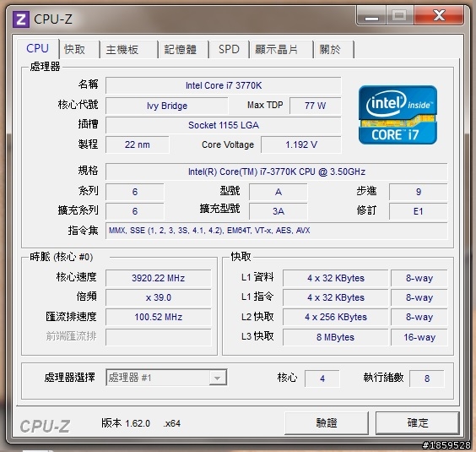Click the 驗證 button
Viewport: 476px width, 452px height.
click(x=327, y=422)
